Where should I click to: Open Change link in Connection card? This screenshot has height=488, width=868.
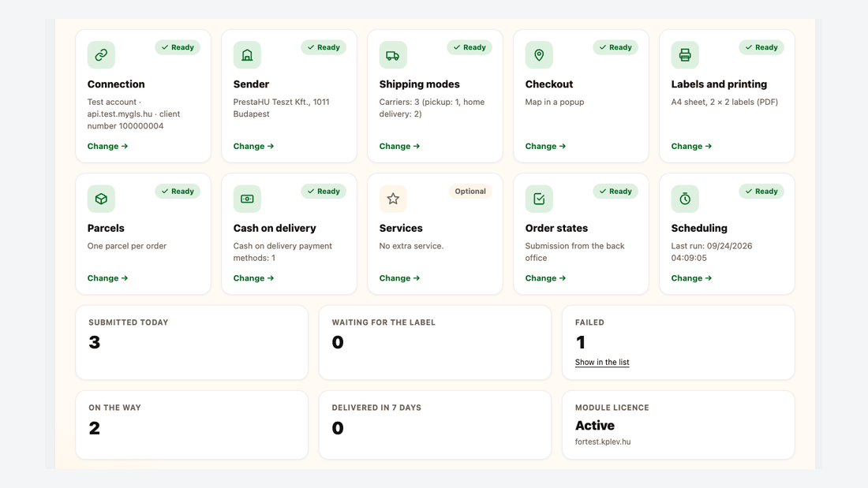point(107,146)
